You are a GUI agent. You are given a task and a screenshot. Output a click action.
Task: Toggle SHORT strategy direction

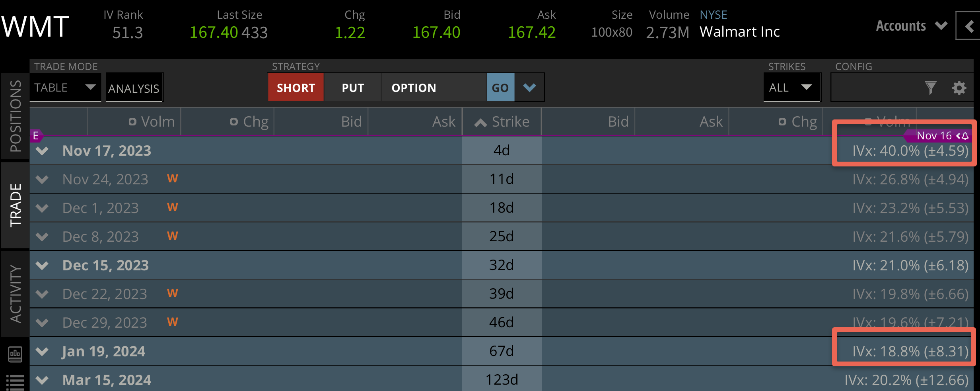pyautogui.click(x=296, y=88)
